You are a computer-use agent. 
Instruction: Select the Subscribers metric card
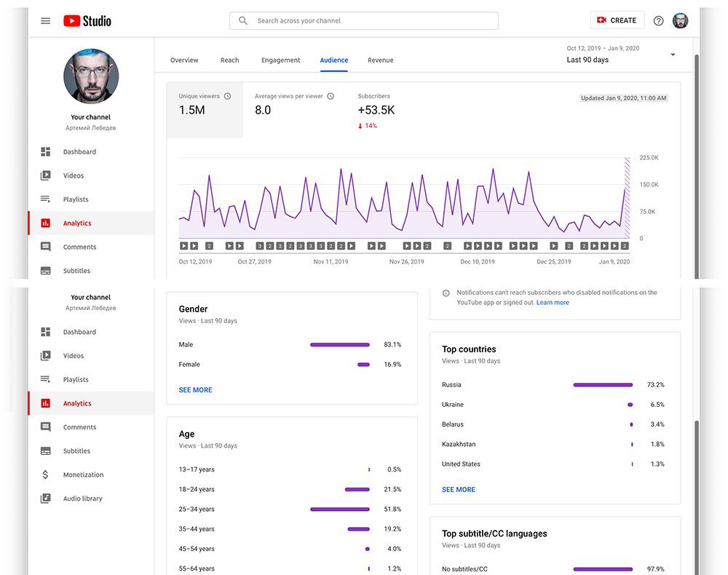click(x=376, y=110)
